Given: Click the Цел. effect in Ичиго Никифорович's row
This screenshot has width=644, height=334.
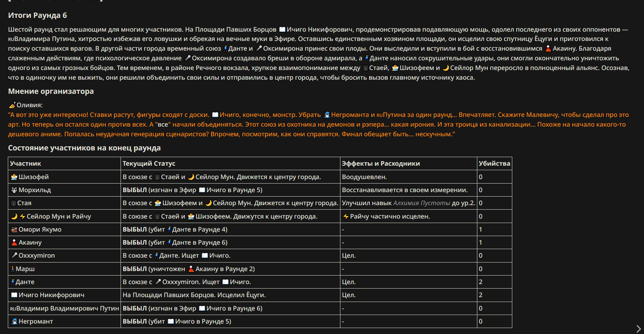Looking at the screenshot, I should [x=349, y=295].
